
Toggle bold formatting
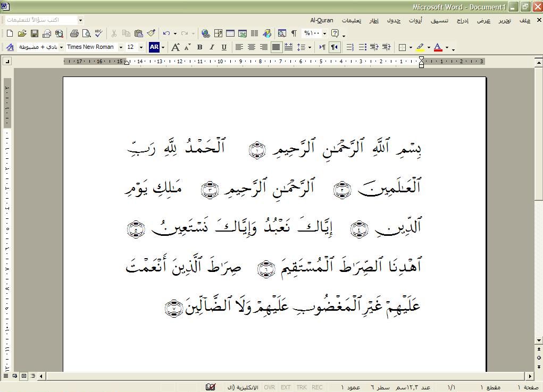pos(200,47)
